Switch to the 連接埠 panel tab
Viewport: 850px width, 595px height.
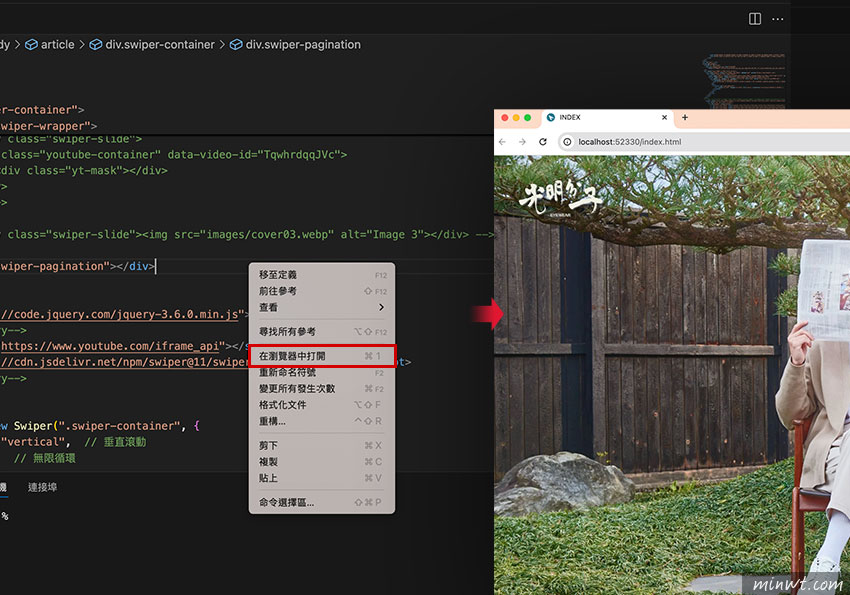[42, 487]
